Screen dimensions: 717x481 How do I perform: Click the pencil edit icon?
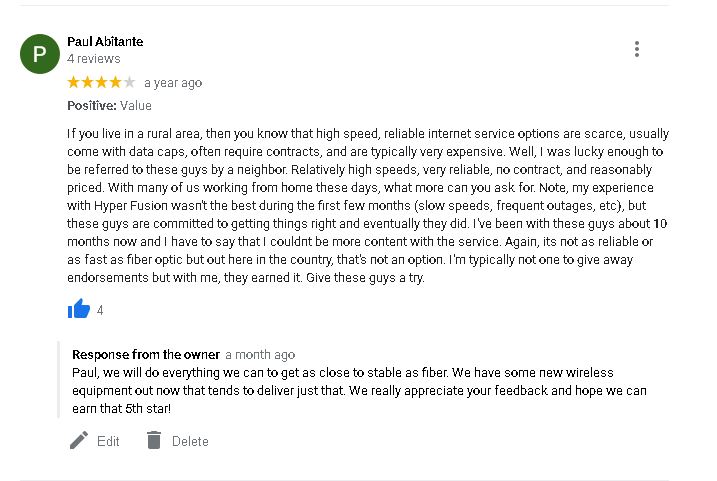coord(79,440)
